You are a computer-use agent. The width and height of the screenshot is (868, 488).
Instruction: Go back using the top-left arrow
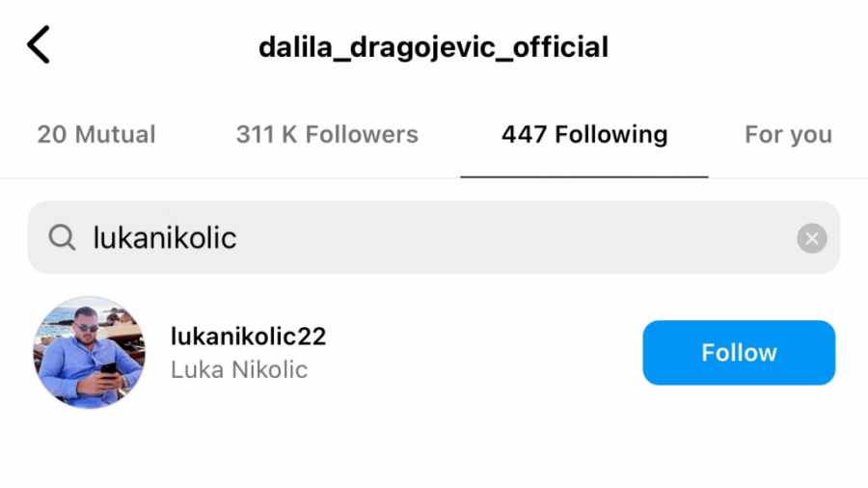coord(39,44)
